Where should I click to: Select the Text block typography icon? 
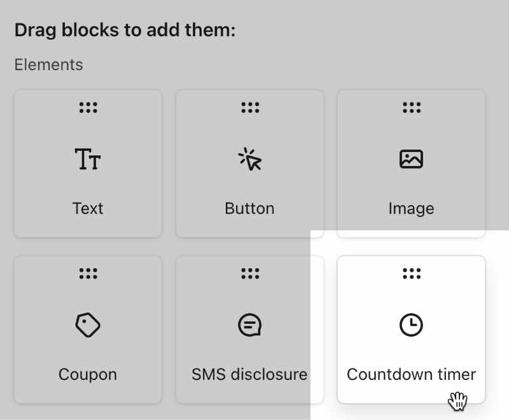coord(87,160)
